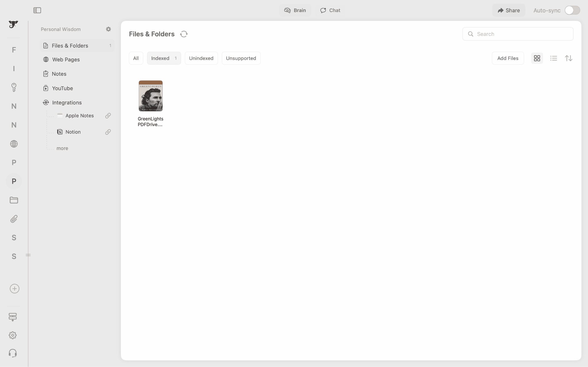
Task: Click the add new brain plus icon
Action: click(14, 289)
